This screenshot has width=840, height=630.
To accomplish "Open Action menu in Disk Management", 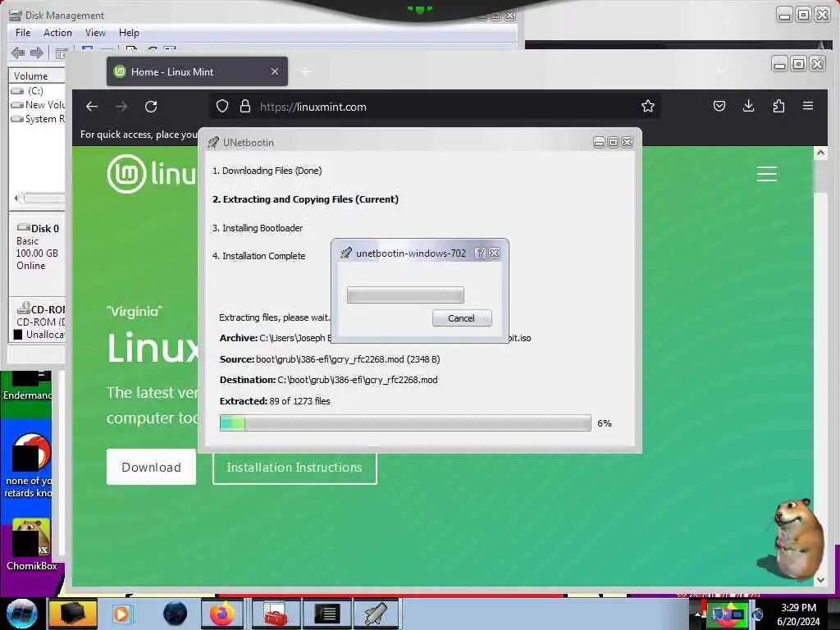I will pos(57,33).
